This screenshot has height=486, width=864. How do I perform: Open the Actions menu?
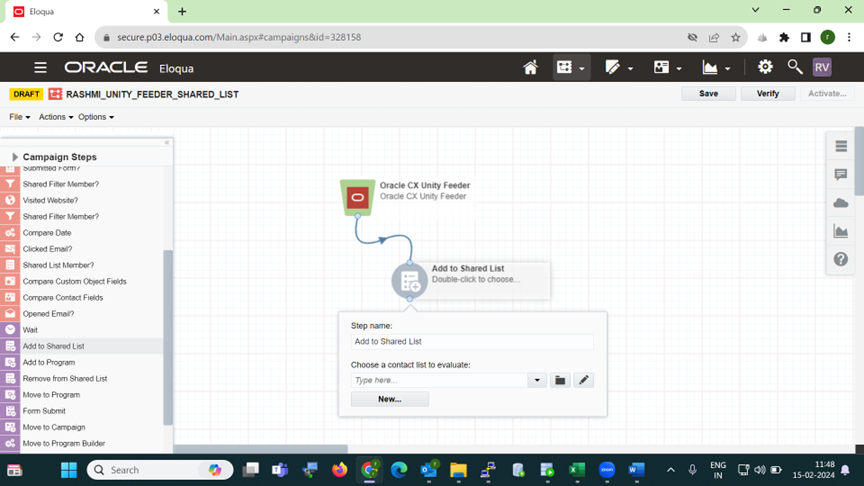(x=56, y=117)
